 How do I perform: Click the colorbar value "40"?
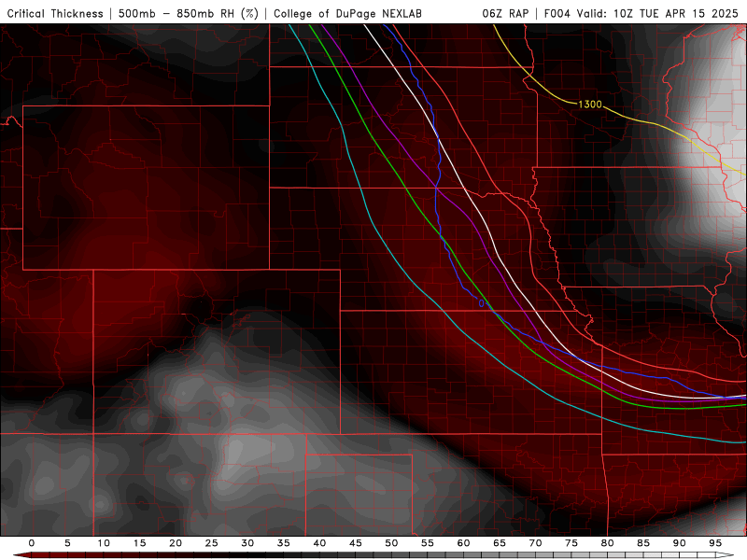(x=319, y=543)
